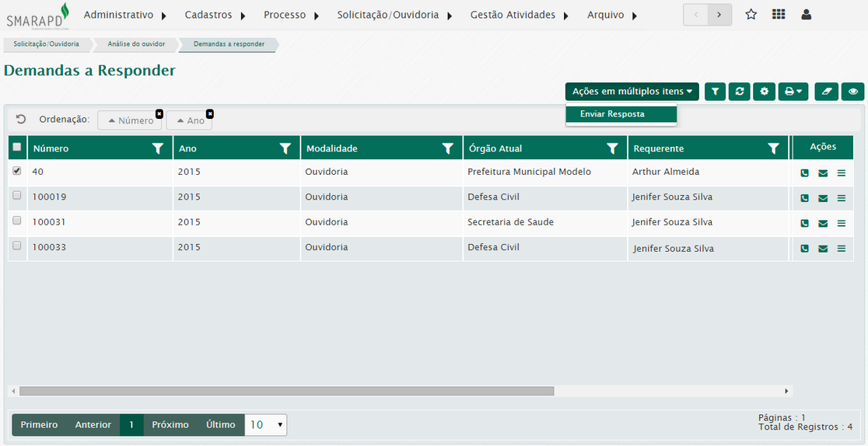Click the filter funnel button in toolbar
Screen dimensions: 868x446
pyautogui.click(x=716, y=92)
